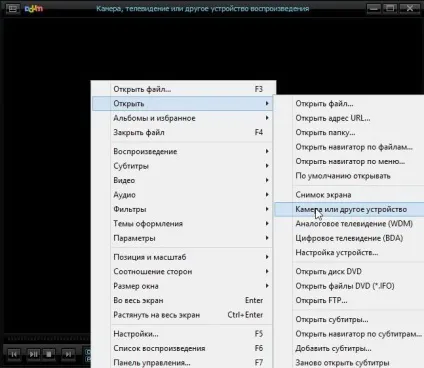The height and width of the screenshot is (368, 424).
Task: Select 'Открыть навигатор по меню...'
Action: coord(349,161)
